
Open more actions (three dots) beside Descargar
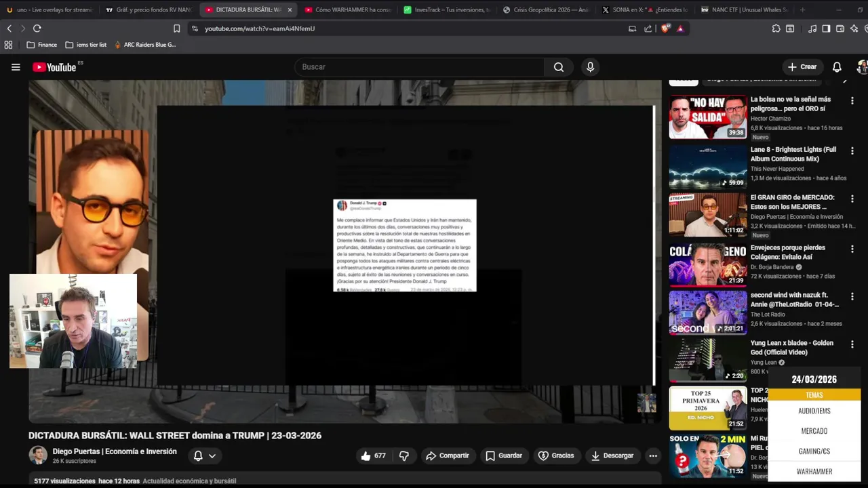point(653,456)
